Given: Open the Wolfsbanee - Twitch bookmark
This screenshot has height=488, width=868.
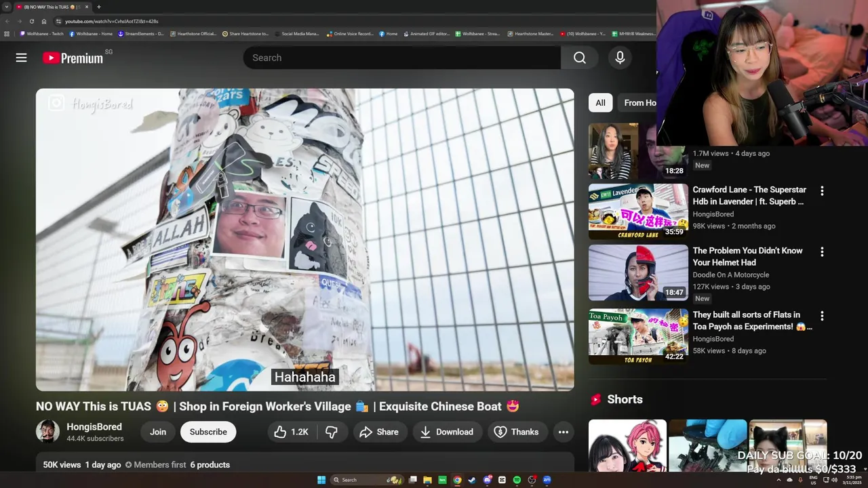Looking at the screenshot, I should 42,33.
